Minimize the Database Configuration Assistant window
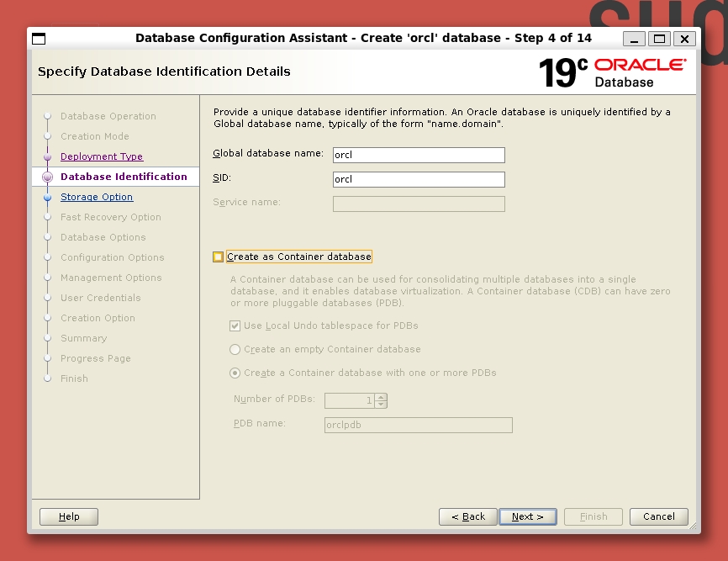The width and height of the screenshot is (728, 561). pos(635,39)
